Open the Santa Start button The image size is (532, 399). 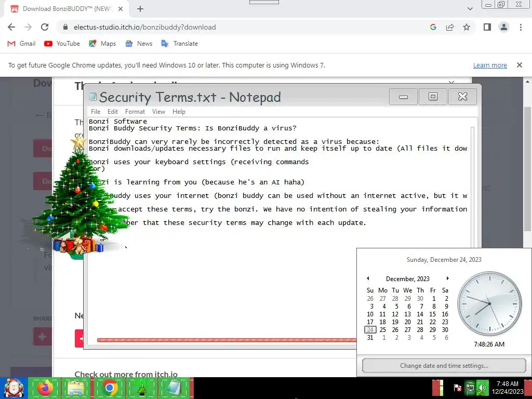pos(14,388)
